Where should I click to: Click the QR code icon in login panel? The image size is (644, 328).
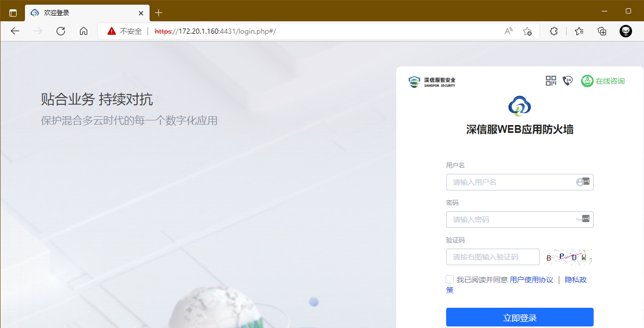(551, 80)
